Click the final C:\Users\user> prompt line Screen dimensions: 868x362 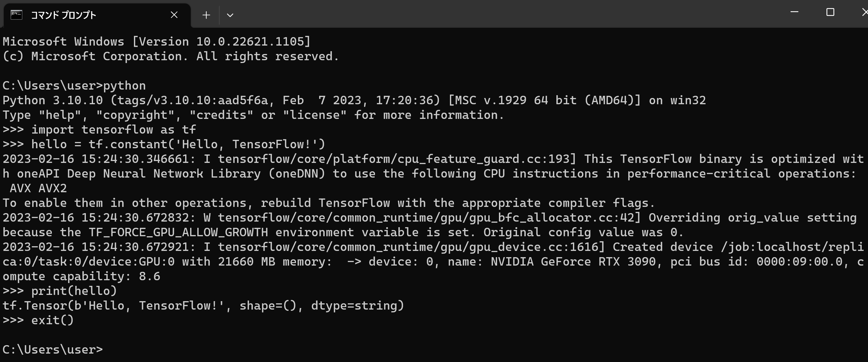pyautogui.click(x=52, y=350)
